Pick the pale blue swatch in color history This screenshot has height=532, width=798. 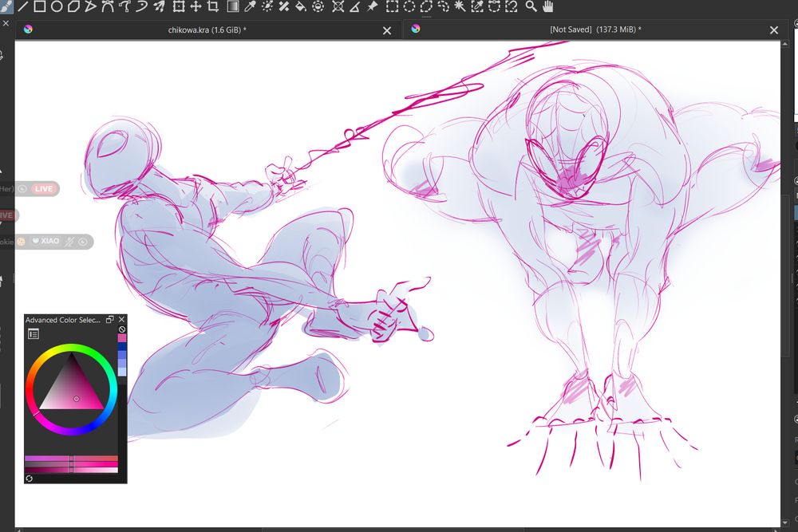pos(122,372)
